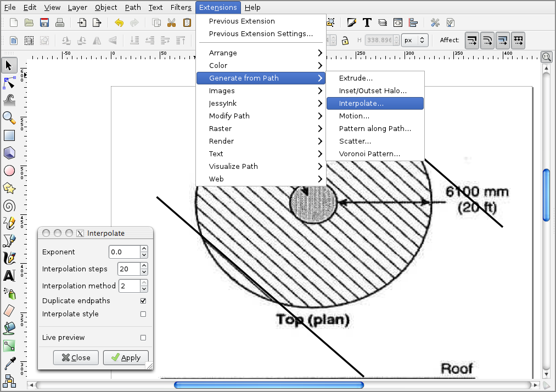556x392 pixels.
Task: Click the Apply button in Interpolate dialog
Action: pyautogui.click(x=126, y=357)
